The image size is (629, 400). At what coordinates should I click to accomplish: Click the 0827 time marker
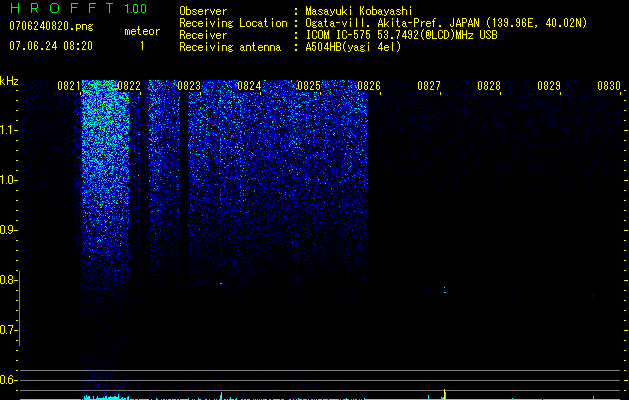[x=429, y=86]
